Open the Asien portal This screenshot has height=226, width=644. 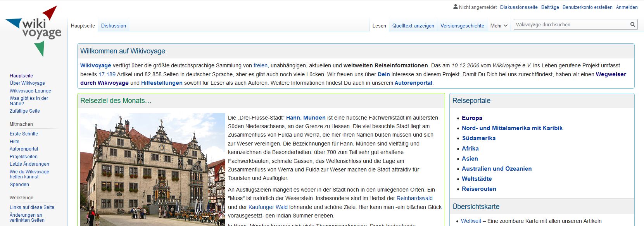(x=470, y=159)
